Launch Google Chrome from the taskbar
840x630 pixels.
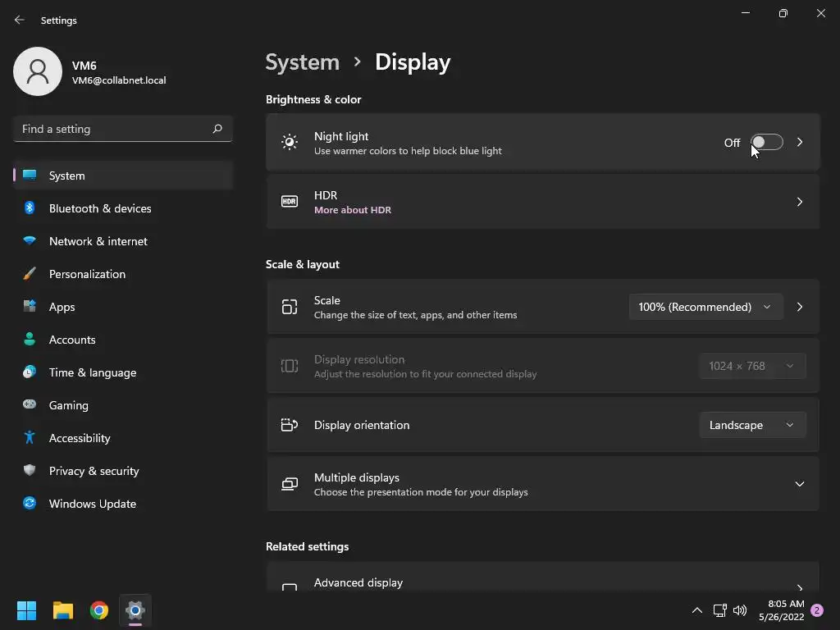[x=99, y=610]
